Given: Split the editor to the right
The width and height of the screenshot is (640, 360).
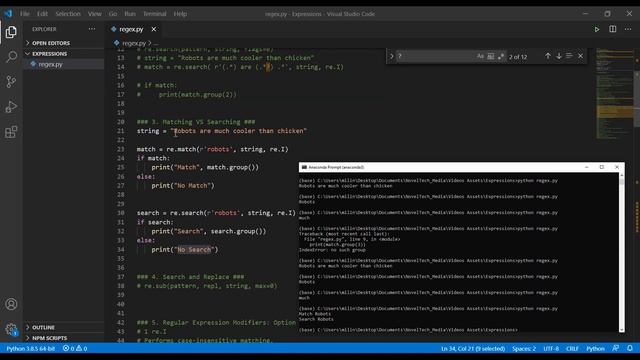Looking at the screenshot, I should (x=613, y=29).
